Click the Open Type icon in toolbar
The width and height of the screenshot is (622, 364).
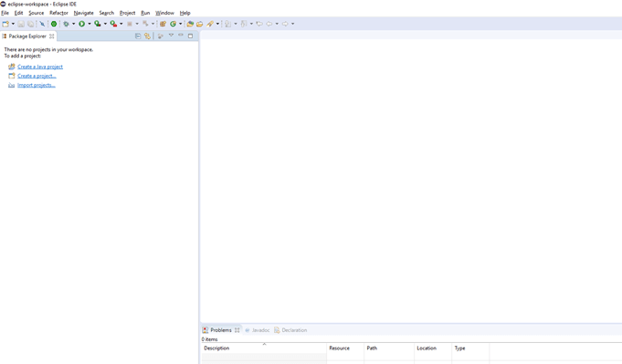coord(190,24)
